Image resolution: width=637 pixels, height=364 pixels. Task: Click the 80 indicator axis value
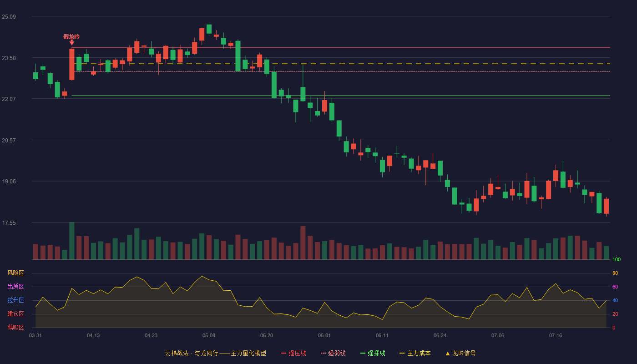point(615,273)
